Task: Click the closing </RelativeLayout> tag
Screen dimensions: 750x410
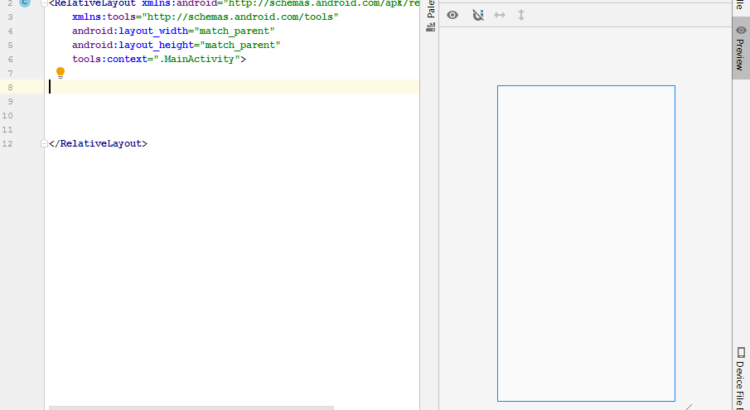Action: tap(98, 144)
